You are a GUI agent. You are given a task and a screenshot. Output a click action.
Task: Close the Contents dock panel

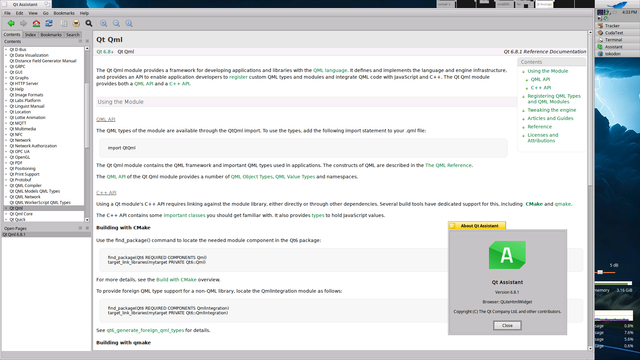(x=87, y=41)
